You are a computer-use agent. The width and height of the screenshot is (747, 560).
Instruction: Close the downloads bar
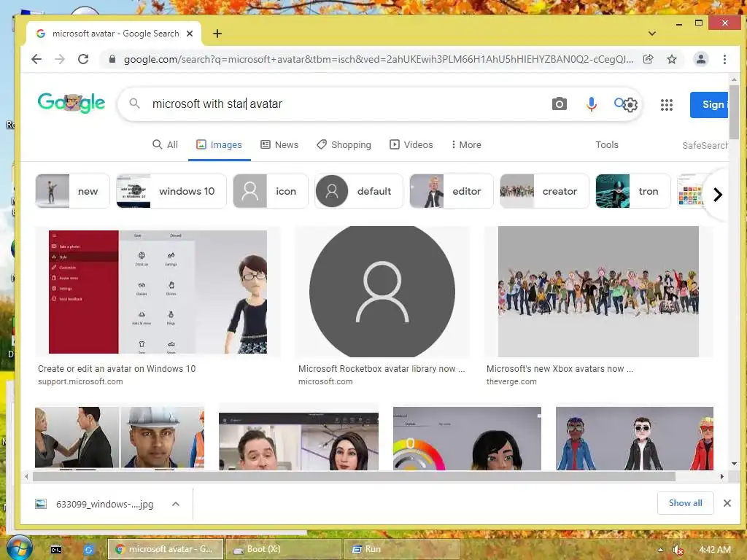coord(727,503)
